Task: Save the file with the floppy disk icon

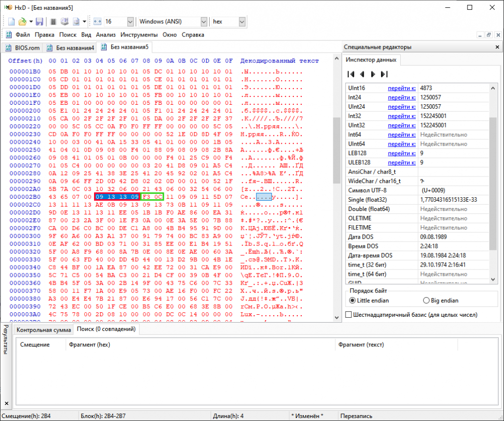Action: tap(39, 22)
